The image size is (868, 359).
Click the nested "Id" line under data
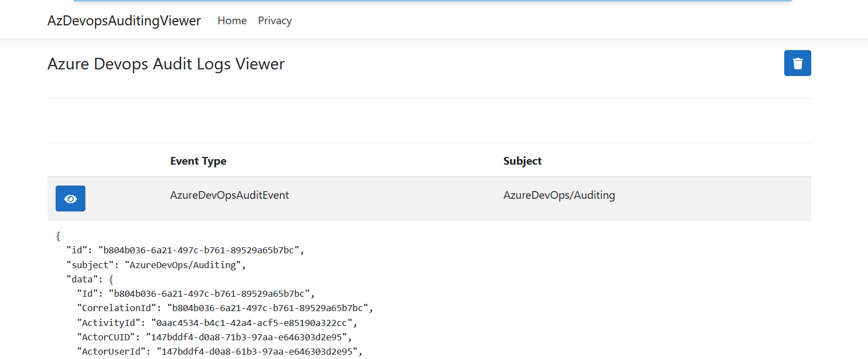coord(196,294)
